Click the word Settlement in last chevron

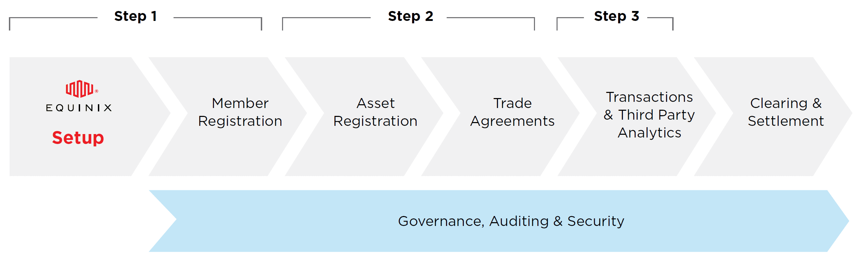tap(786, 121)
